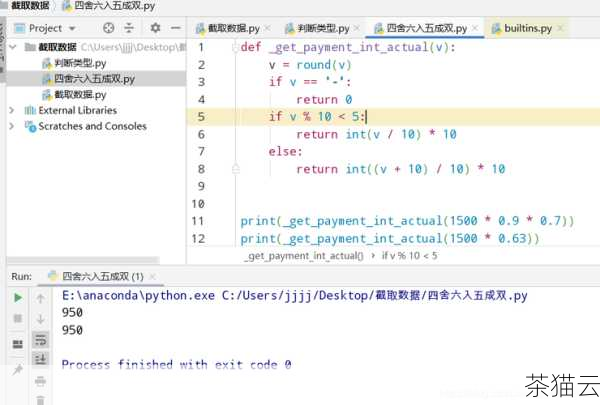Click print line with 1500 * 0.63
This screenshot has width=600, height=405.
(x=390, y=239)
